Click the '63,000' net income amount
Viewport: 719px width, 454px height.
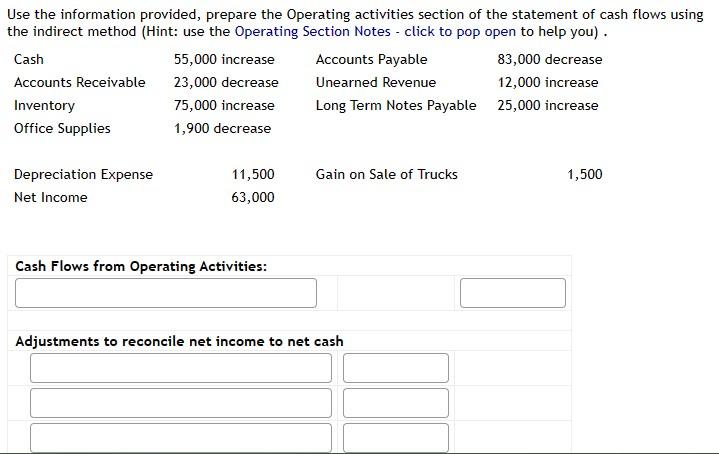point(253,197)
